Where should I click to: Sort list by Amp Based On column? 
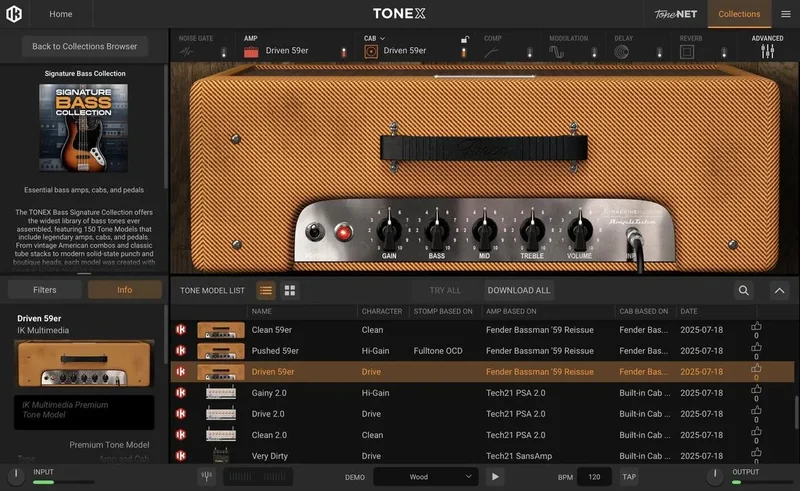511,311
